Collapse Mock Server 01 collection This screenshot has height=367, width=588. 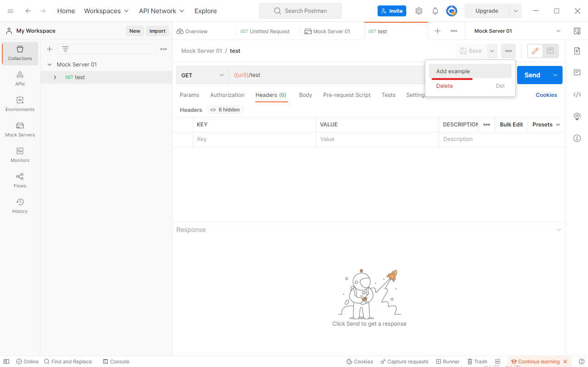click(x=50, y=65)
